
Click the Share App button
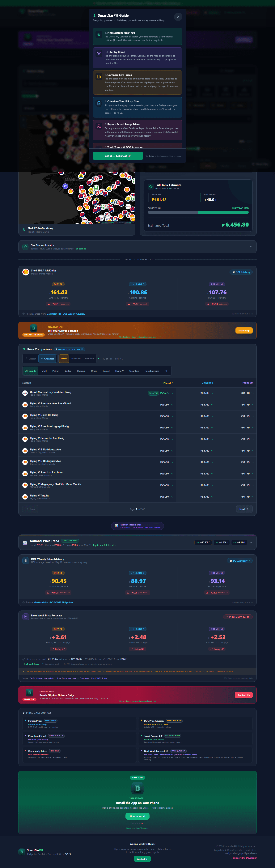point(244,330)
